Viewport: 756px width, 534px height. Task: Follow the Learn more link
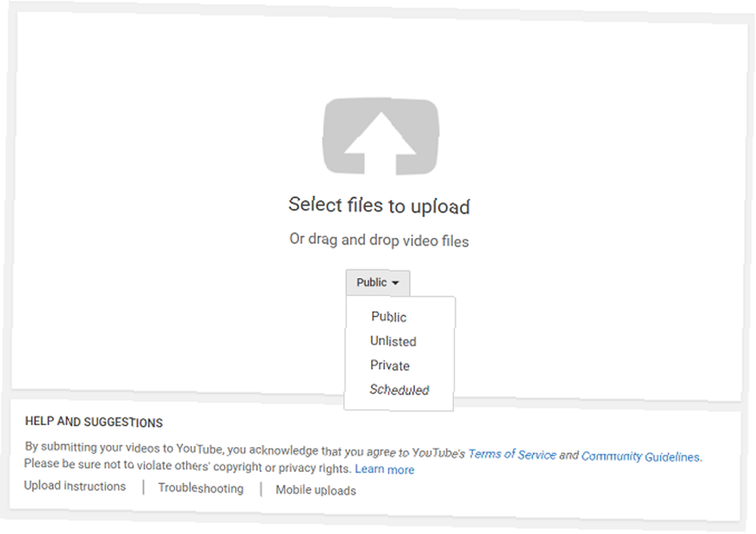coord(384,470)
